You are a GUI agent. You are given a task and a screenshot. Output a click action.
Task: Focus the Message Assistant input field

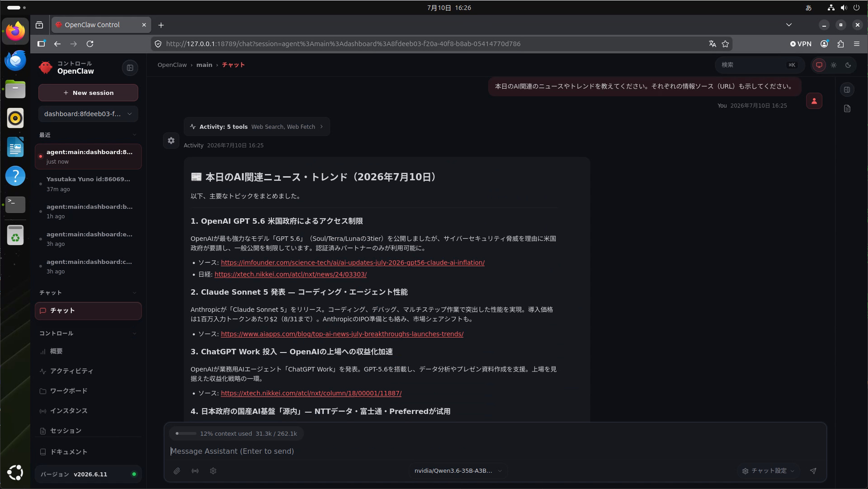pos(495,451)
